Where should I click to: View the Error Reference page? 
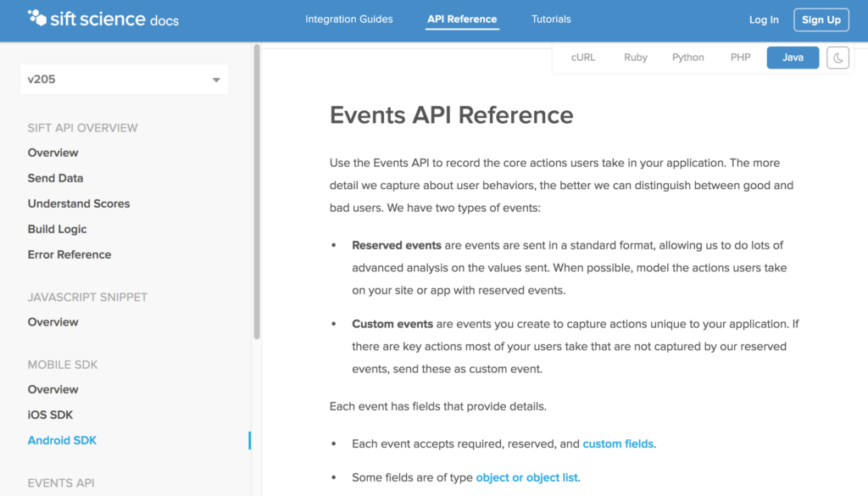click(x=69, y=254)
